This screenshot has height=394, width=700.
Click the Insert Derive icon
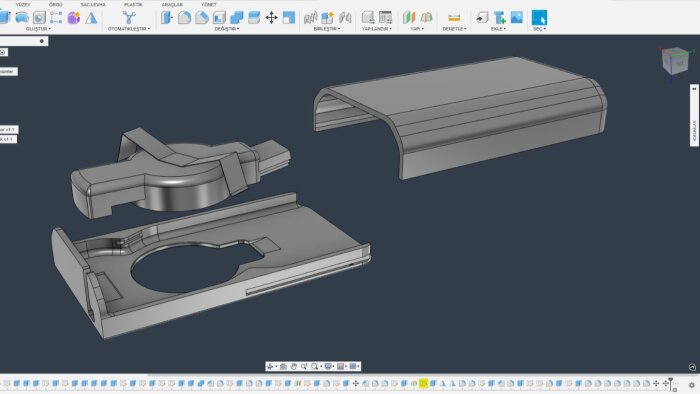482,17
